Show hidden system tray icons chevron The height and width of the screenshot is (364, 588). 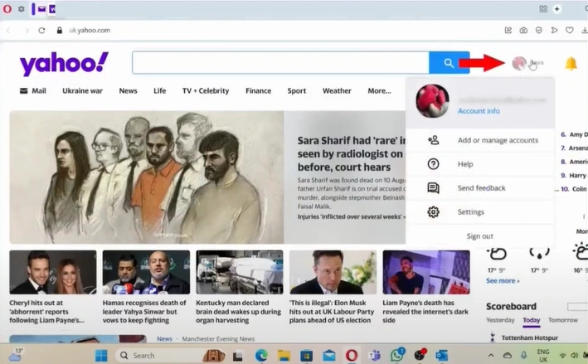491,356
